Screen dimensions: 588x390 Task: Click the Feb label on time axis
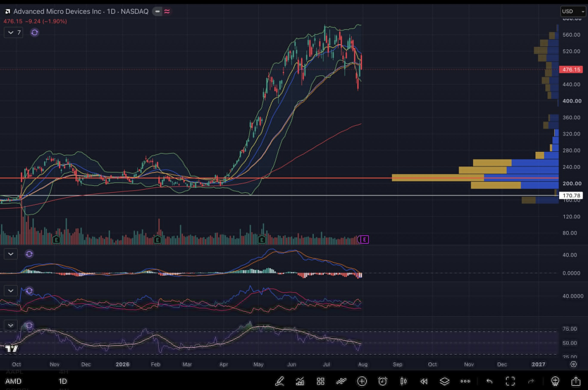point(156,364)
